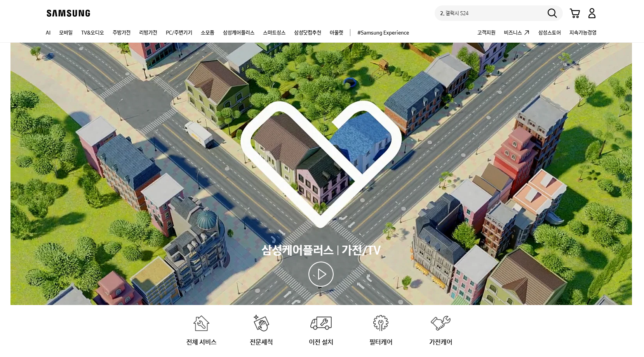This screenshot has height=357, width=644.
Task: Open the 리빙가전 menu
Action: [148, 33]
